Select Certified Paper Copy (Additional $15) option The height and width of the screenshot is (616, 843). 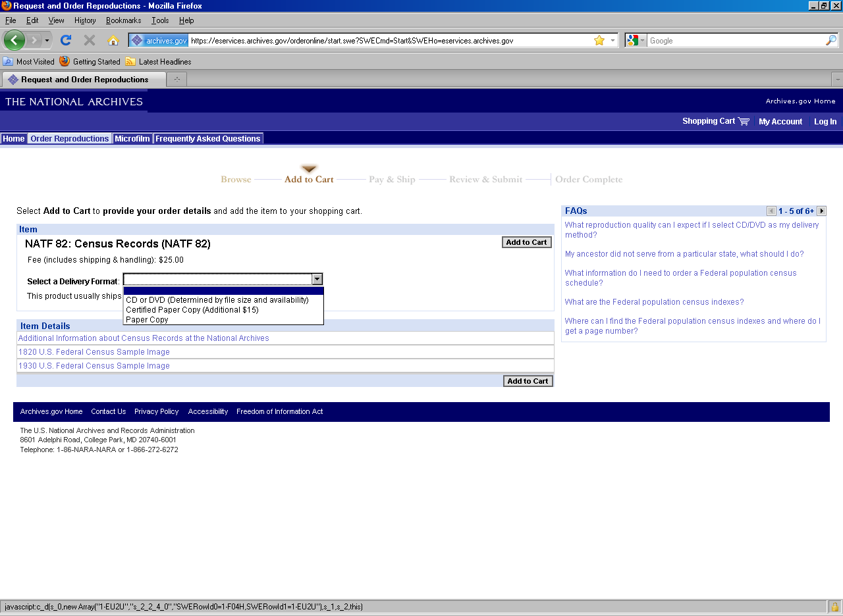point(192,310)
